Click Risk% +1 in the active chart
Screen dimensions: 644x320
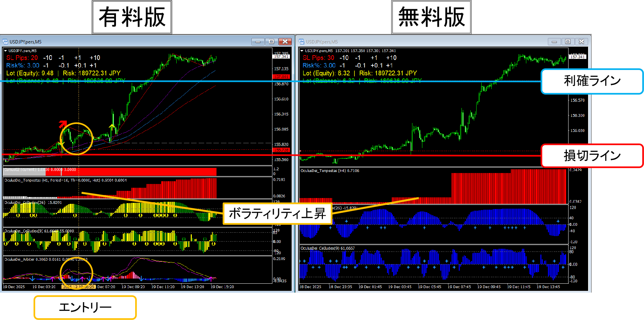coord(93,65)
